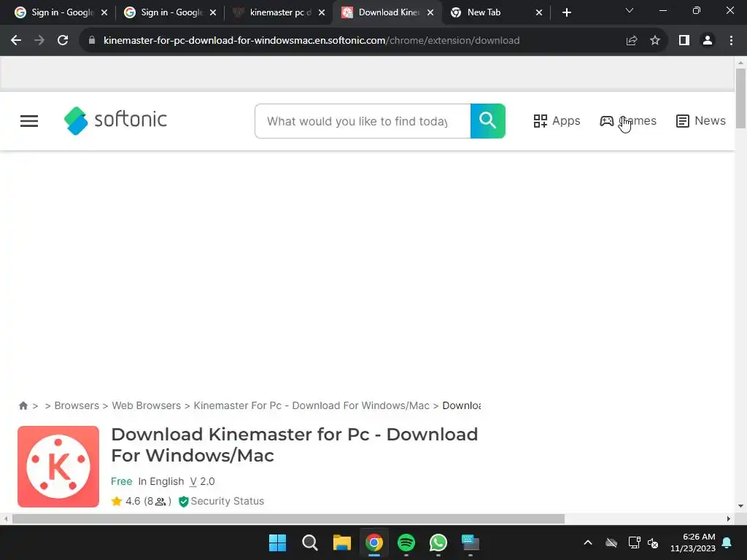Screen dimensions: 747x560
Task: Open File Explorer from taskbar
Action: pos(341,542)
